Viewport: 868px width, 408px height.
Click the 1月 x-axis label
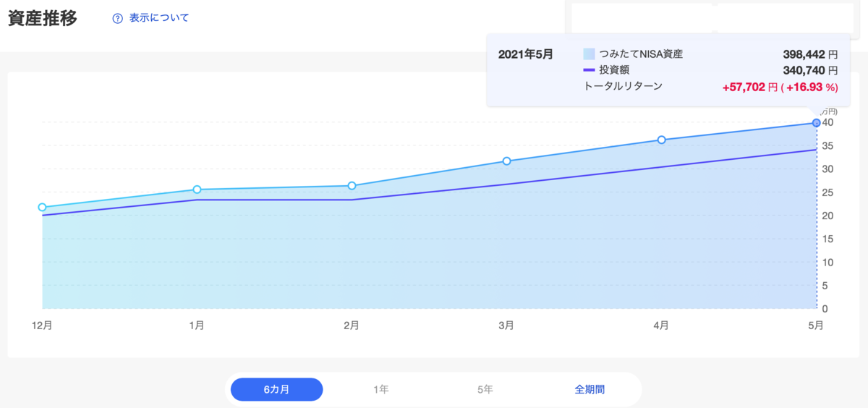196,326
